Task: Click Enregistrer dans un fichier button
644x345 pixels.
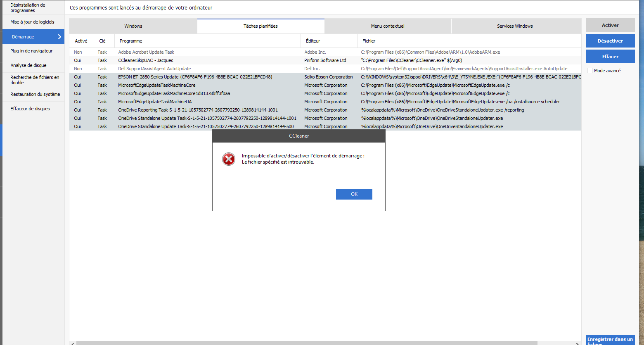Action: pyautogui.click(x=610, y=340)
